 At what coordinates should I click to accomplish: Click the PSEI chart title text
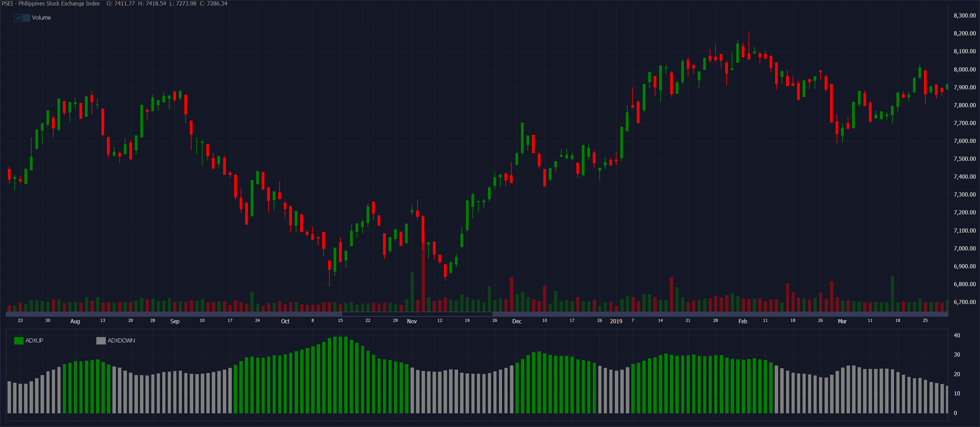[x=51, y=3]
